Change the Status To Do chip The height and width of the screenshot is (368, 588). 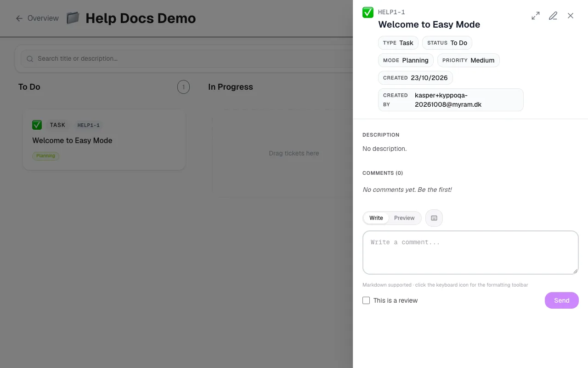(x=447, y=43)
